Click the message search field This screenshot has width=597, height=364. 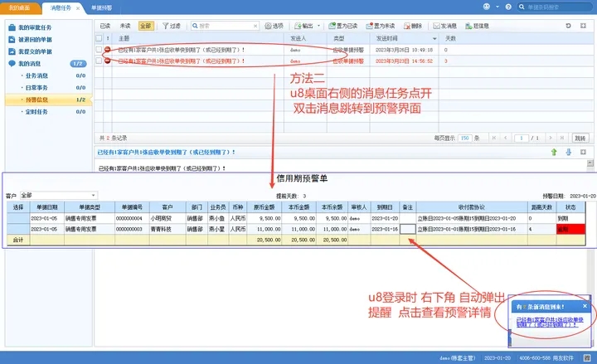point(225,26)
